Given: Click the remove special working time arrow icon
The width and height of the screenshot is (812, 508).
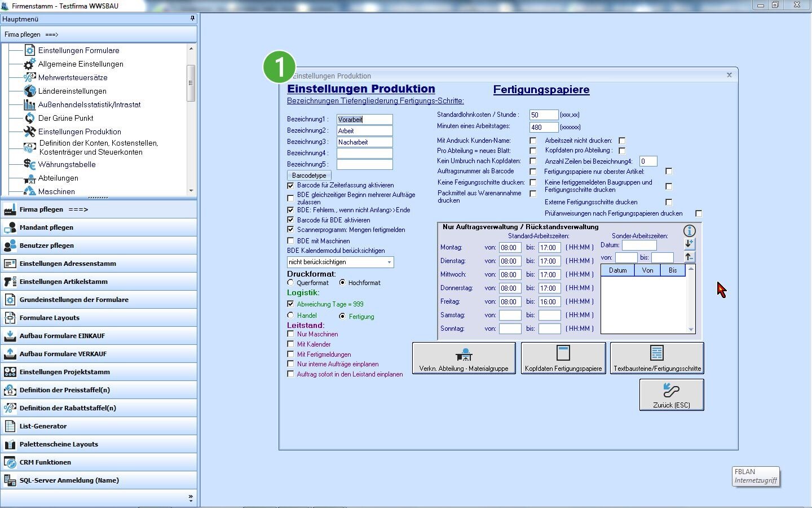Looking at the screenshot, I should point(689,257).
